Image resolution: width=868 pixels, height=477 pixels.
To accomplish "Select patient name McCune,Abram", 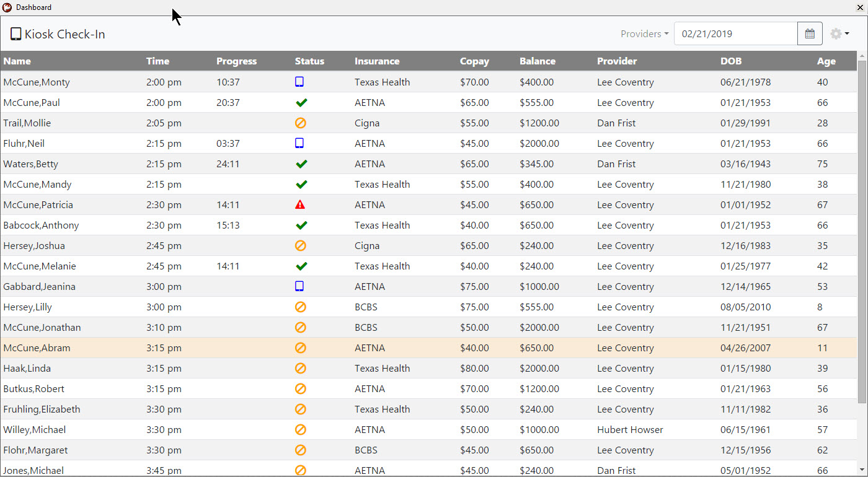I will (37, 348).
